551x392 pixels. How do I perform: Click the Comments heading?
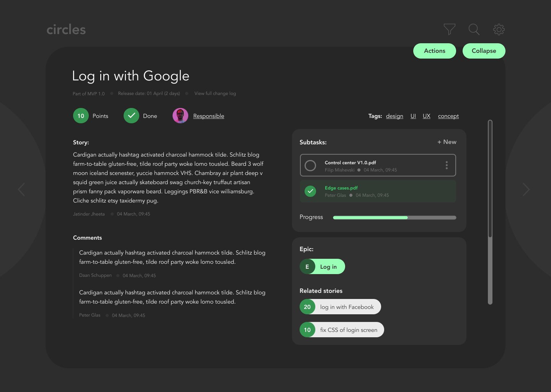pos(88,238)
